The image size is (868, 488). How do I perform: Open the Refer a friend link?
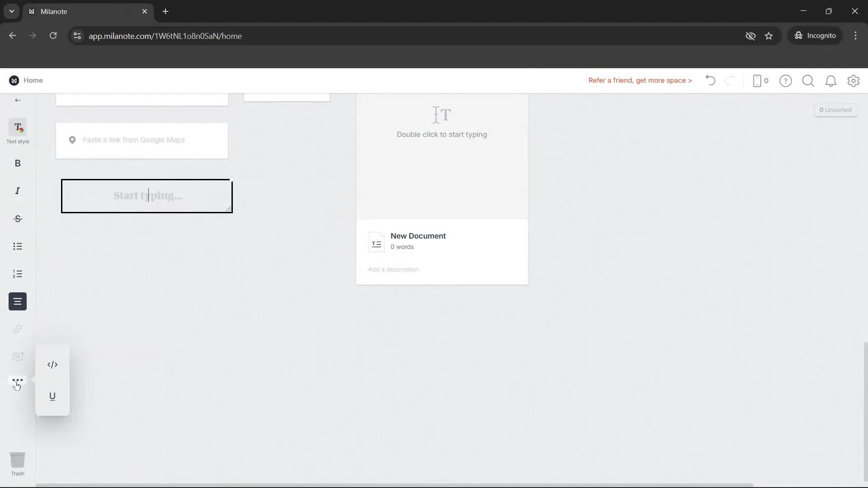click(x=640, y=80)
